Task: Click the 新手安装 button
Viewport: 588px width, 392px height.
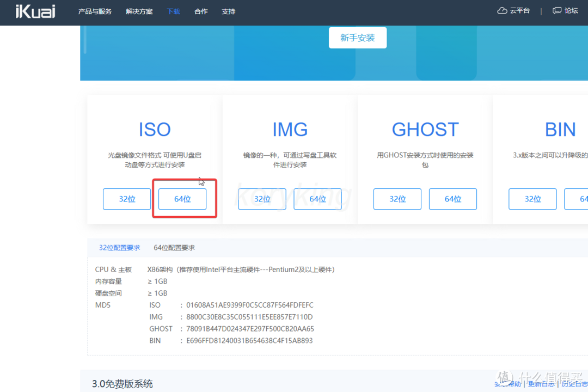Action: 358,38
